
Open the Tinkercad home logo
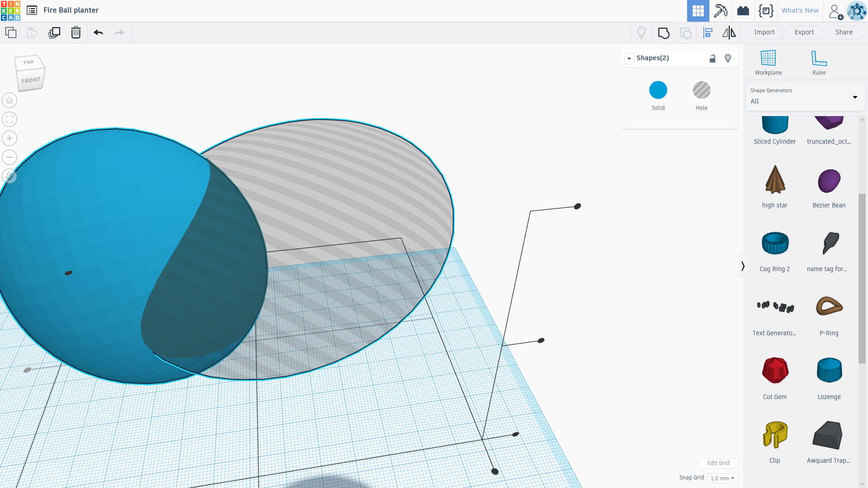(10, 10)
